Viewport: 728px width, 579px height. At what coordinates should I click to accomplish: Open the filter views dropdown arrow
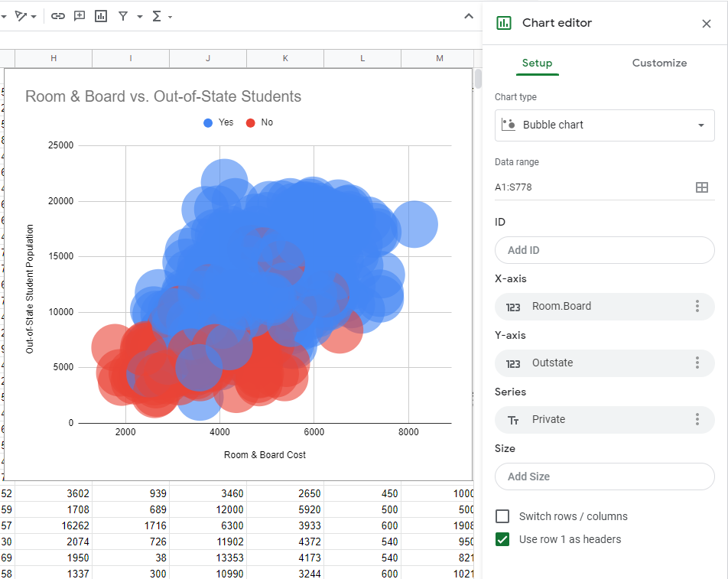[140, 17]
